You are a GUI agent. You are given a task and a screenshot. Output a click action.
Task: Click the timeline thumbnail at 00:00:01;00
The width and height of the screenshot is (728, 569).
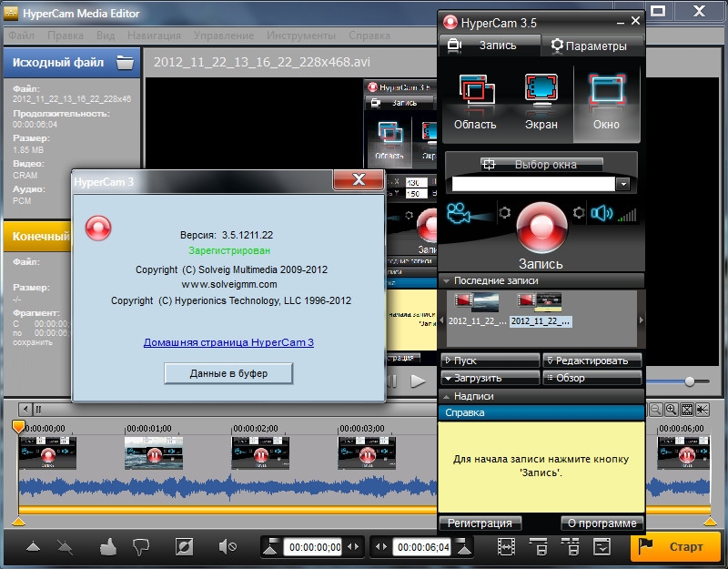tap(154, 452)
